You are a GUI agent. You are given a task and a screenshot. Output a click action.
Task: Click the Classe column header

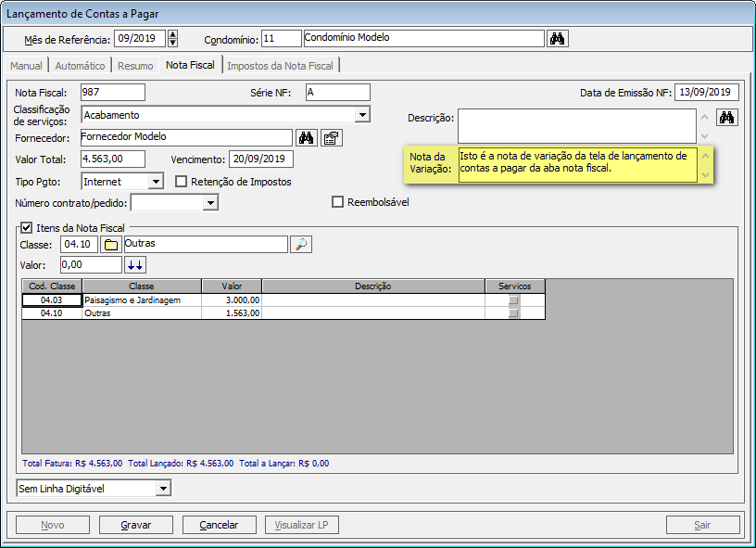coord(142,287)
